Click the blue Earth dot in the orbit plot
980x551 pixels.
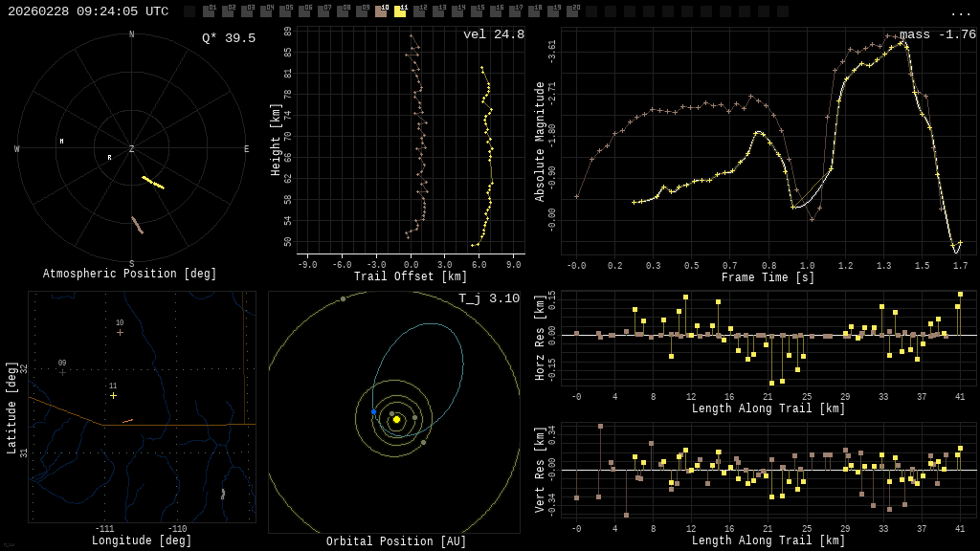pyautogui.click(x=373, y=411)
